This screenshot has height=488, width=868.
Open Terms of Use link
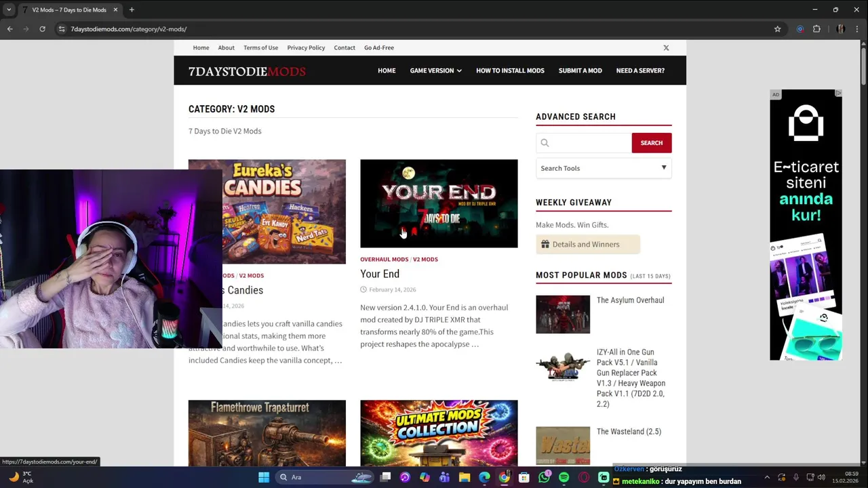pyautogui.click(x=261, y=47)
